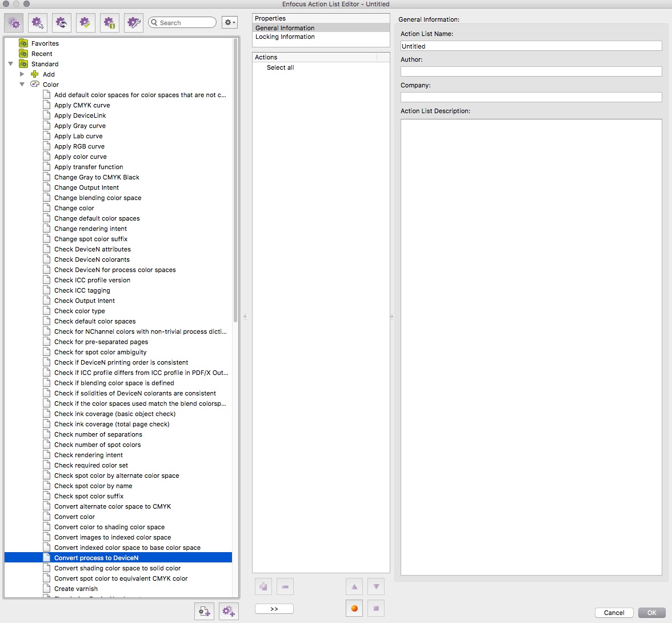Open the Favorites folder
Screen dimensions: 672x623
click(x=45, y=43)
